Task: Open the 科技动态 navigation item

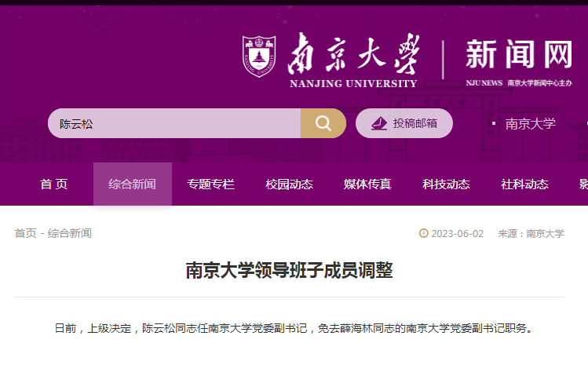Action: [446, 184]
